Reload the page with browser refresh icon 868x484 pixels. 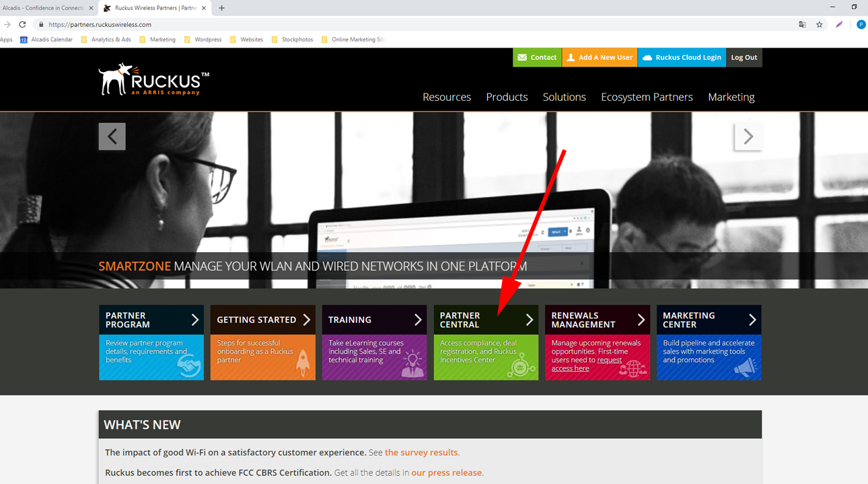point(22,24)
